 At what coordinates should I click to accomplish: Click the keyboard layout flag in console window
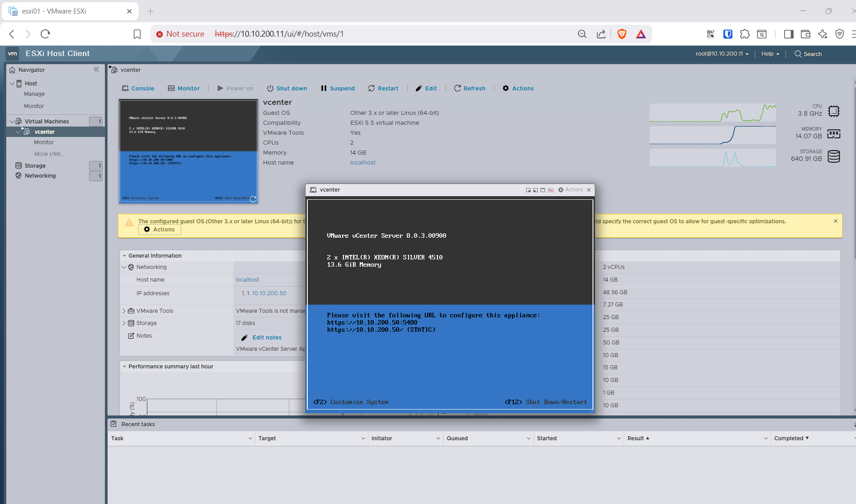(550, 190)
